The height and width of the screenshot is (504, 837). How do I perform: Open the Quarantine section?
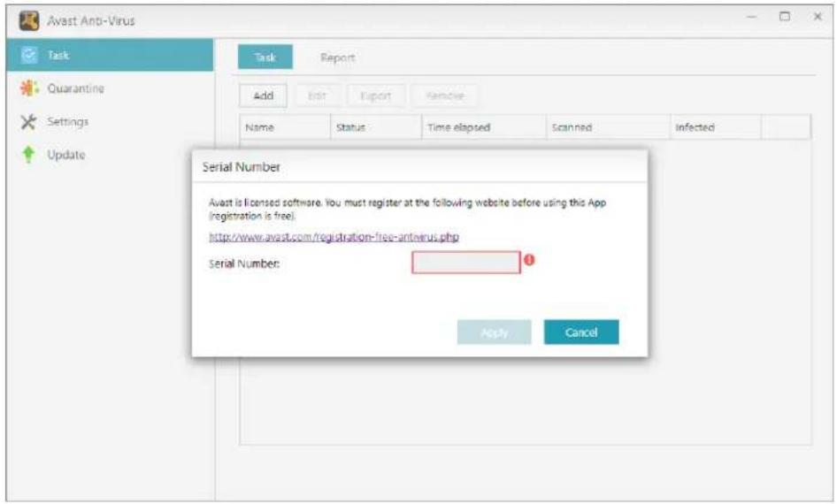click(75, 88)
